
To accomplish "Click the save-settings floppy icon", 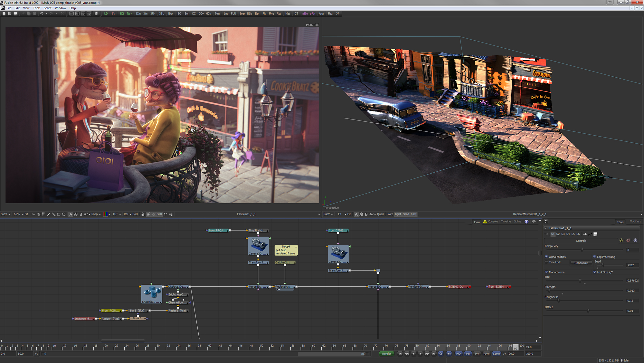I will [x=595, y=234].
